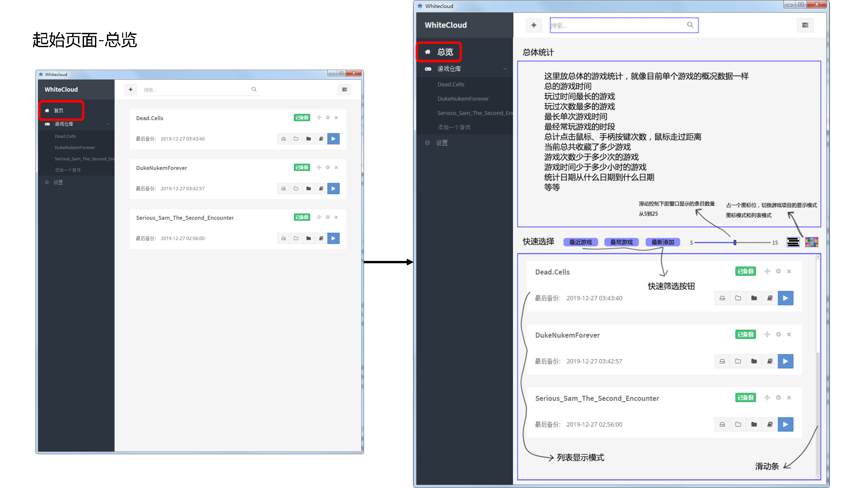Click 添加一个游戏 link in right sidebar
Screen dimensions: 868x488
tap(454, 127)
